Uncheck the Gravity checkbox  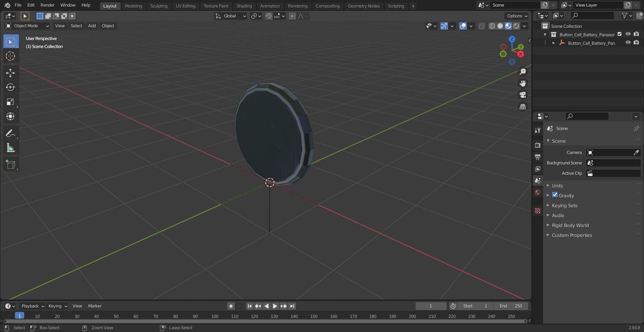tap(555, 195)
